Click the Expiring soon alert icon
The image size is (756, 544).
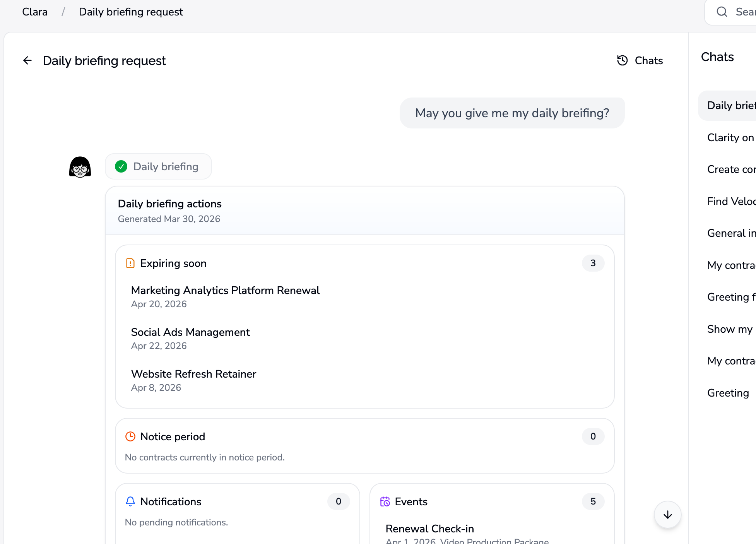[130, 263]
